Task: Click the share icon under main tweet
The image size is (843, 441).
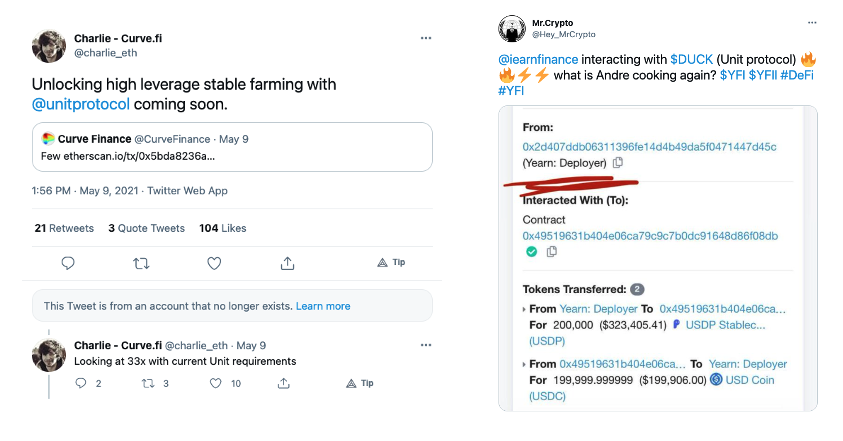Action: point(287,263)
